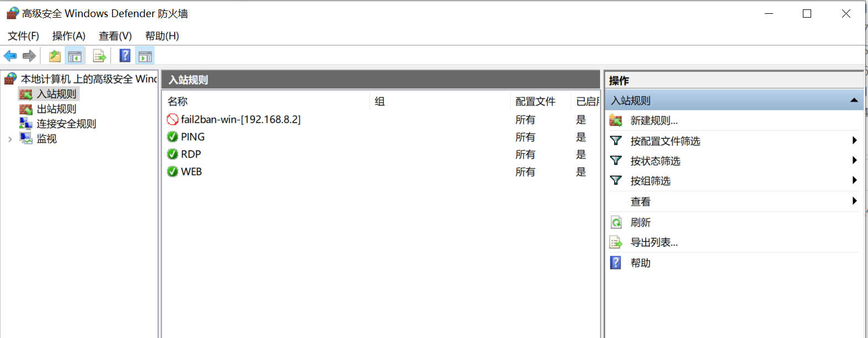The height and width of the screenshot is (338, 868).
Task: Click 刷新 in actions pane
Action: [641, 223]
